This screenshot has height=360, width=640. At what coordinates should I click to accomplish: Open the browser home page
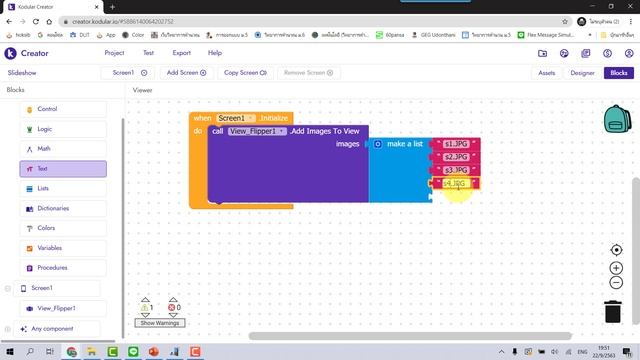coord(49,22)
